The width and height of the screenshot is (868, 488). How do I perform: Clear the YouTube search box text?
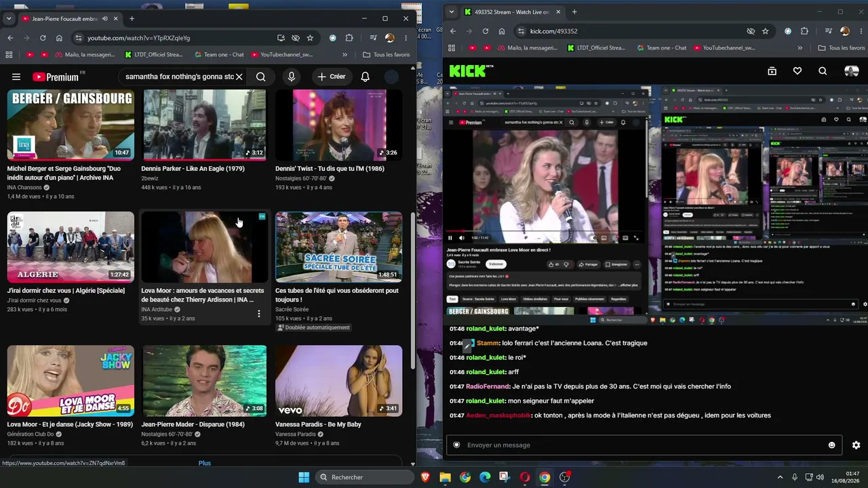coord(239,77)
